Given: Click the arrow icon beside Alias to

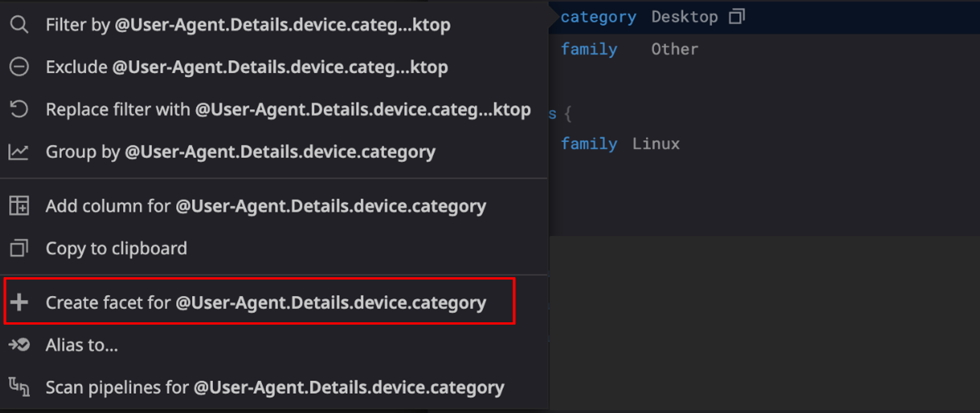Looking at the screenshot, I should (x=19, y=345).
